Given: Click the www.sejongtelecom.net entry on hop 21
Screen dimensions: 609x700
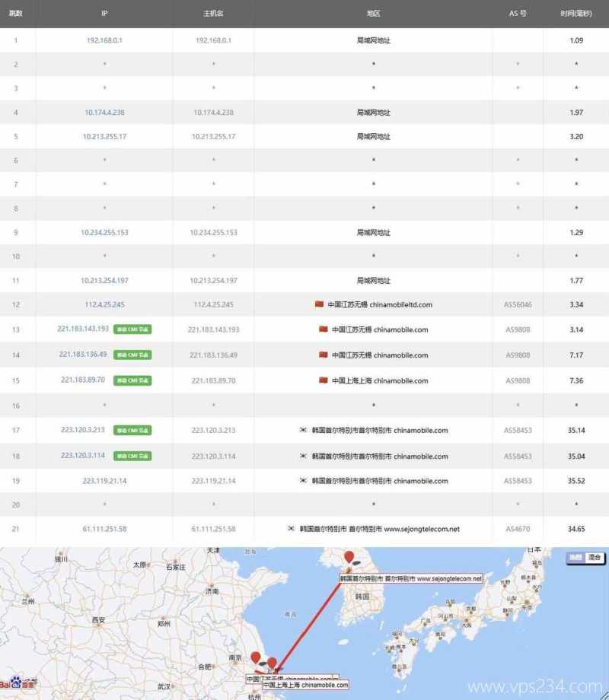Looking at the screenshot, I should pos(422,530).
